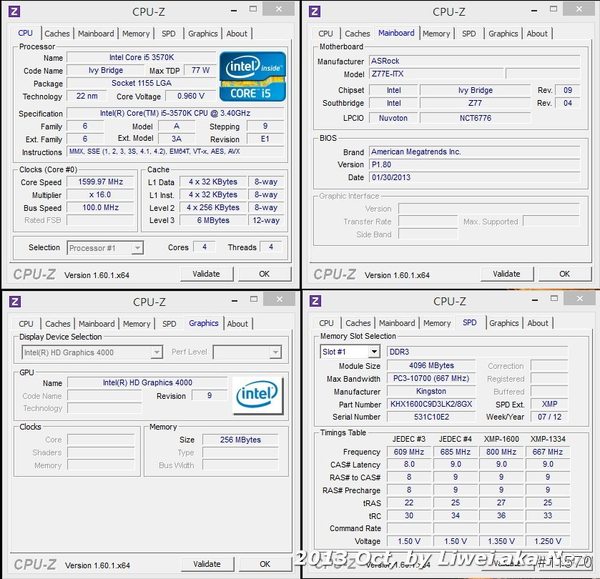Click SPD Ext. value XMP

click(549, 404)
